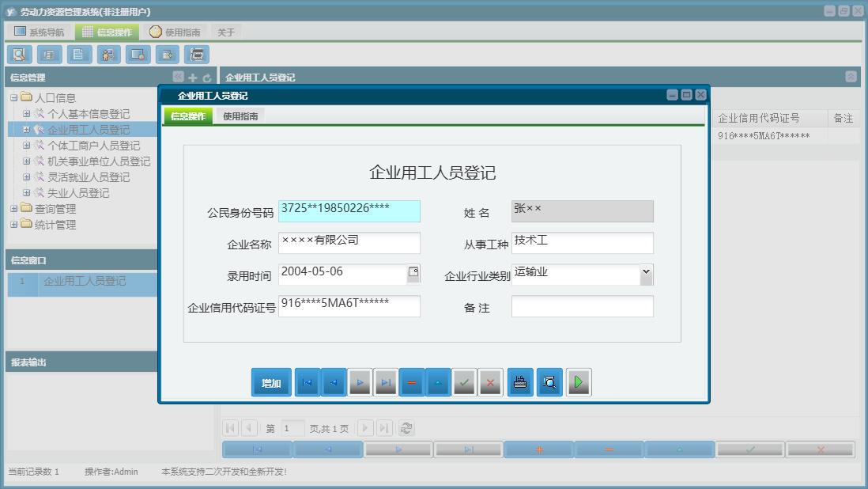Viewport: 868px width, 489px height.
Task: Click the 增加 button
Action: (271, 383)
